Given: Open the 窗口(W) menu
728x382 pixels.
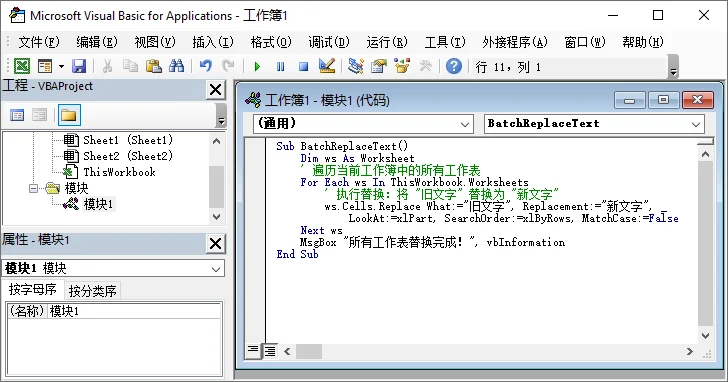Looking at the screenshot, I should (585, 42).
